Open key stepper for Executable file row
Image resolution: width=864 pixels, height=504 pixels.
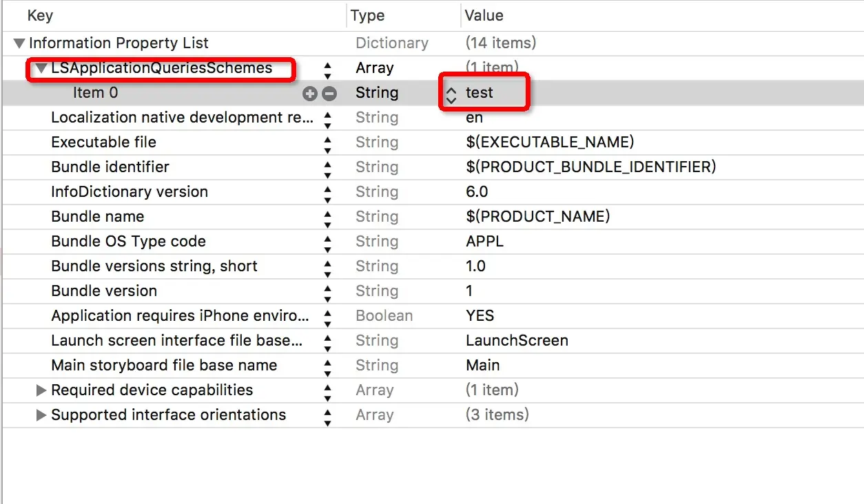328,144
